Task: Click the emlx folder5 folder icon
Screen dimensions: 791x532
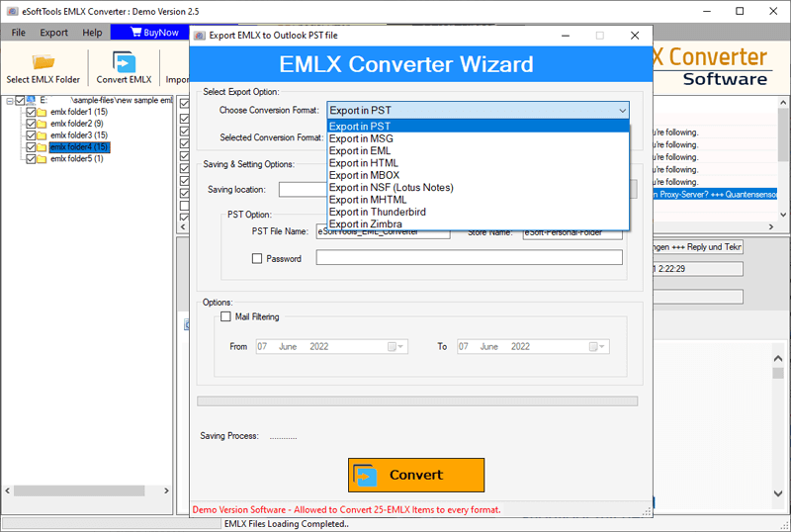Action: coord(42,159)
